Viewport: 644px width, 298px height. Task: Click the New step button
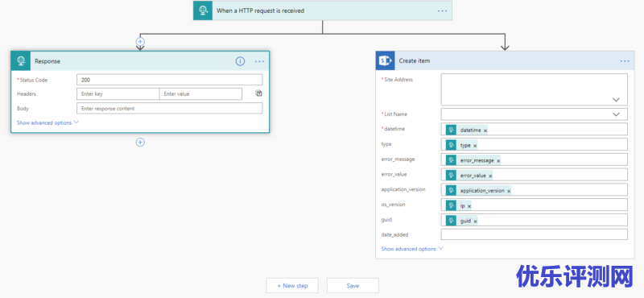pyautogui.click(x=292, y=286)
